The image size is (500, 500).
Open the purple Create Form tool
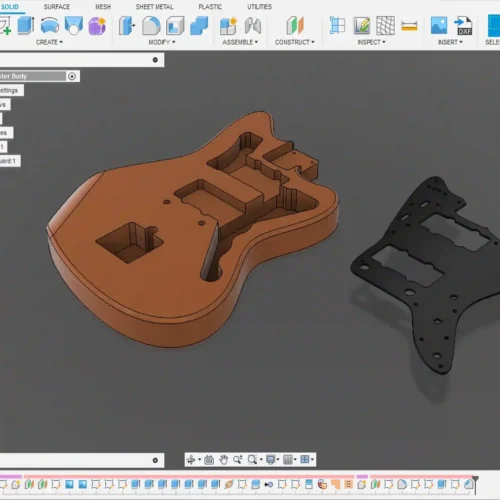coord(97,25)
